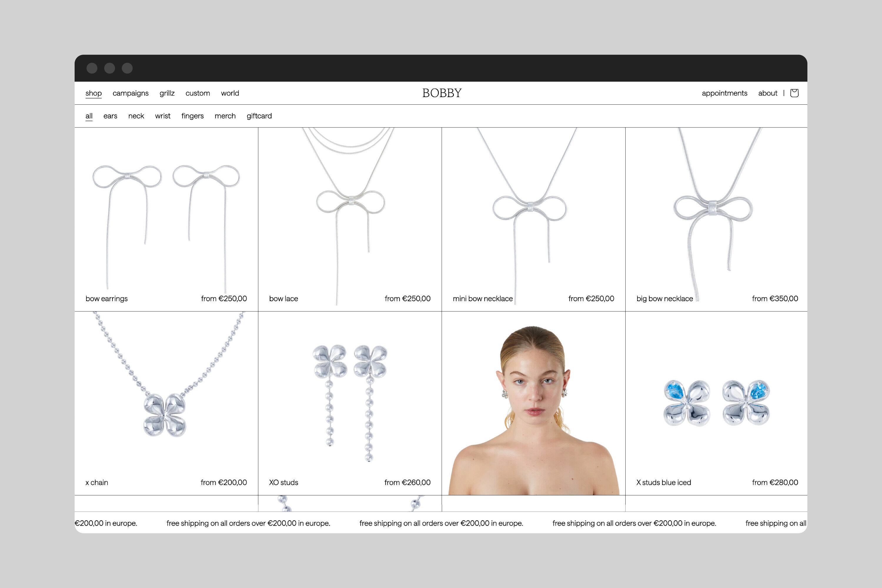Image resolution: width=882 pixels, height=588 pixels.
Task: Open the about page
Action: [x=768, y=93]
